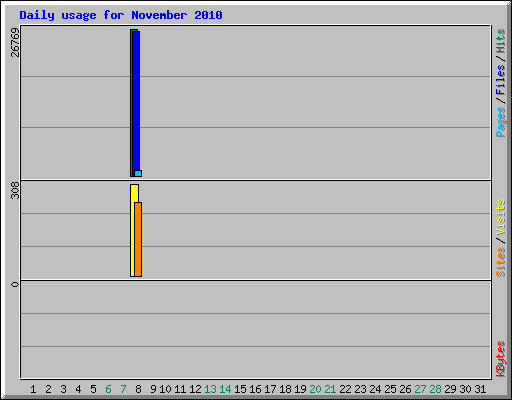Select the Sites legend label
Screen dimensions: 512x400
tap(500, 262)
